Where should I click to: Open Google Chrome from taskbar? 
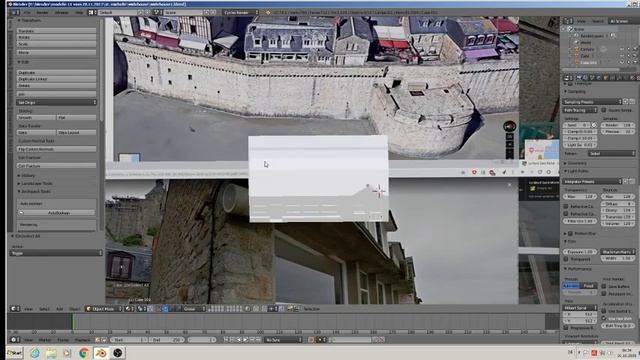pyautogui.click(x=84, y=353)
